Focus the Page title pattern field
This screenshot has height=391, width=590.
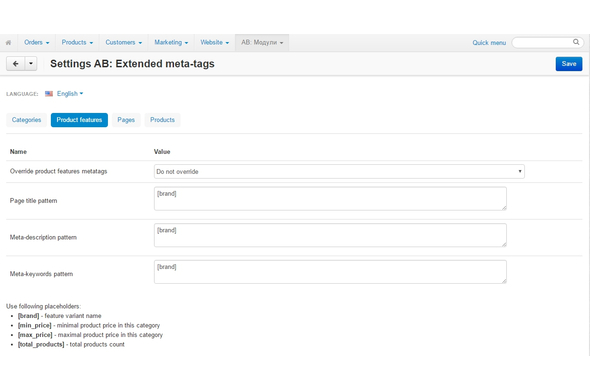(330, 199)
